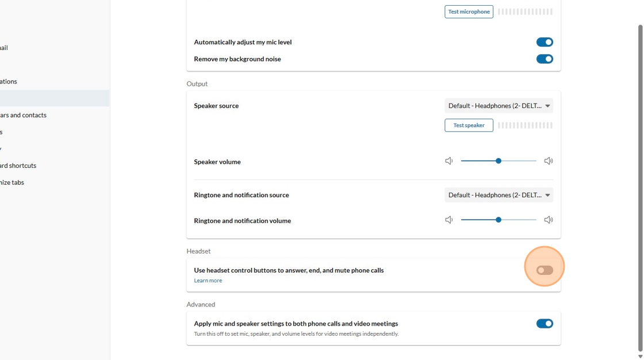Click the page's vertical scrollbar

coord(641,184)
